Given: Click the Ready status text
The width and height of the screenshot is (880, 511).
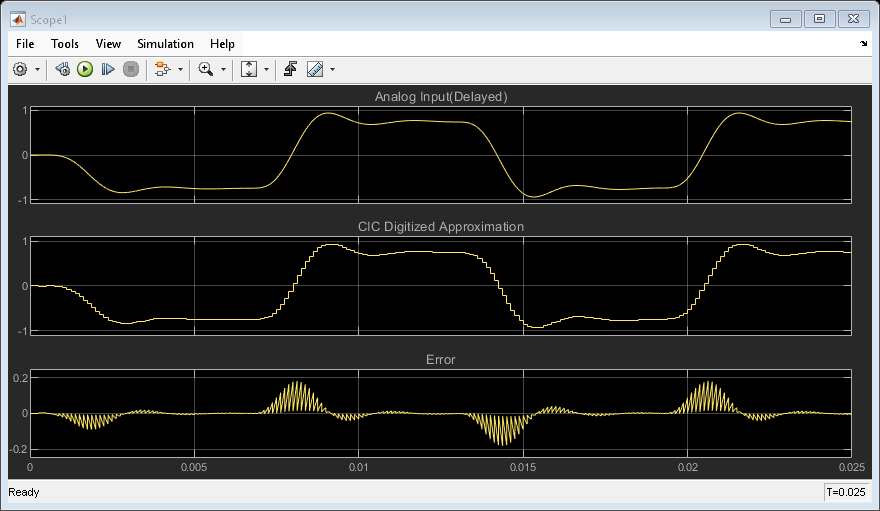Looking at the screenshot, I should point(24,492).
